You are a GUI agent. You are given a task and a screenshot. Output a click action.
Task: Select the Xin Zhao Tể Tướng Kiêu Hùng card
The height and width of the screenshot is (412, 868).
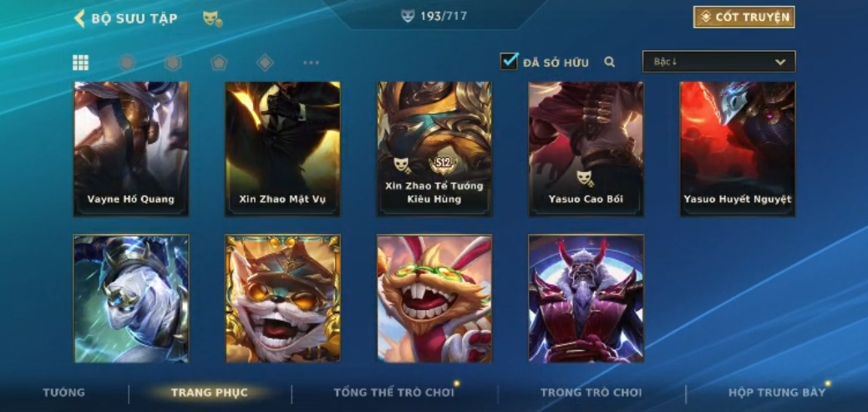(434, 149)
